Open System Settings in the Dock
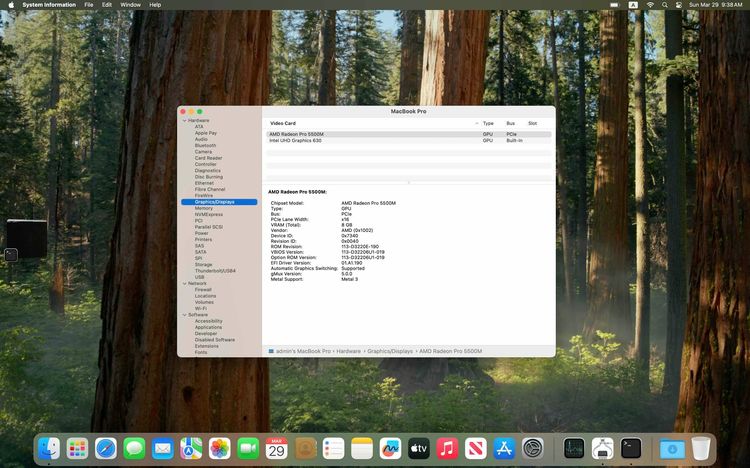This screenshot has width=750, height=468. [x=533, y=449]
